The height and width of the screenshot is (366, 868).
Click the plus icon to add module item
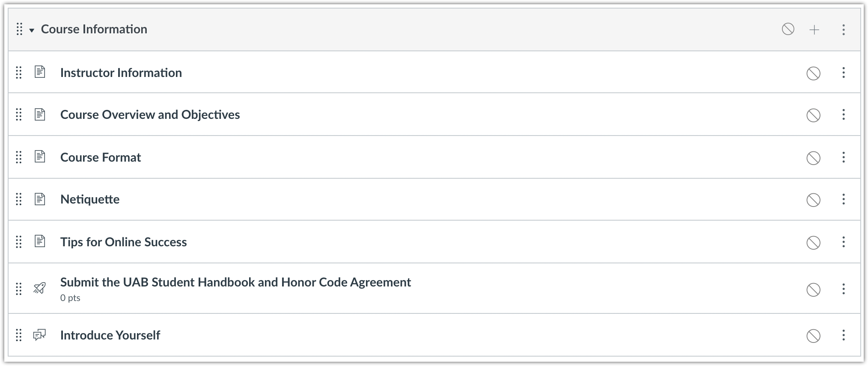(814, 30)
